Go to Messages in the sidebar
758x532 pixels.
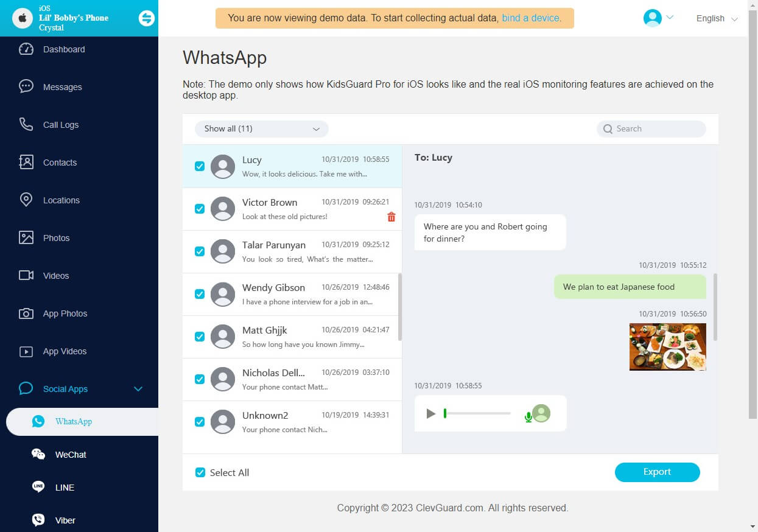click(79, 87)
